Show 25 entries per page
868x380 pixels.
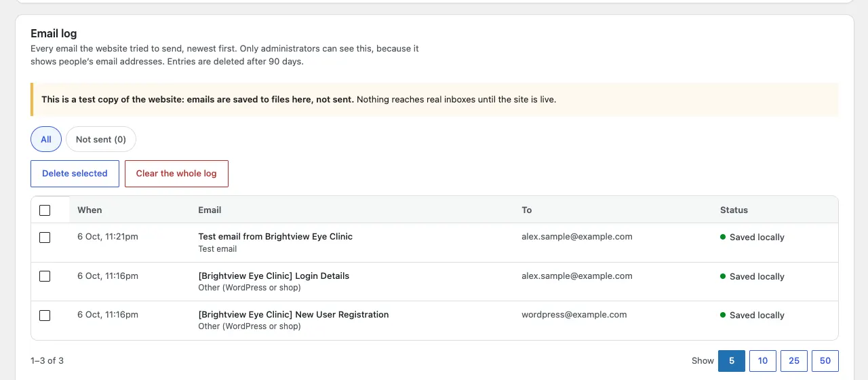click(794, 361)
